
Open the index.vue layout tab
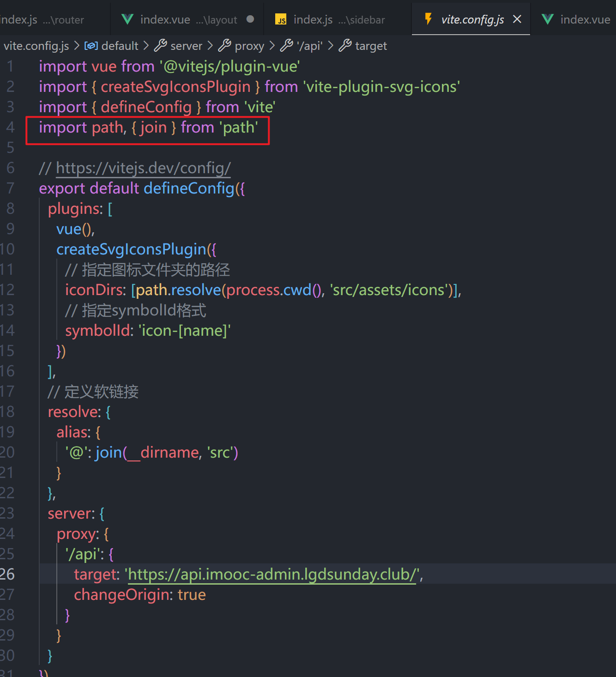pos(187,19)
